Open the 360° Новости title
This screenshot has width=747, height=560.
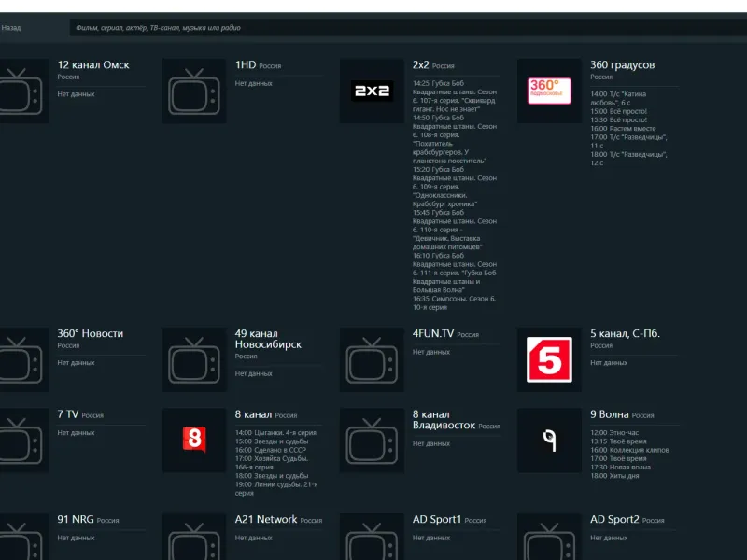(90, 333)
